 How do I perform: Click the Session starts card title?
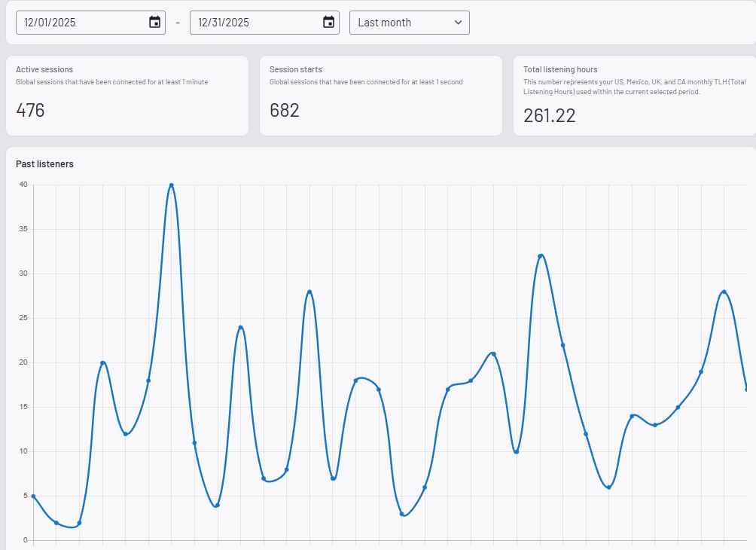pyautogui.click(x=296, y=69)
